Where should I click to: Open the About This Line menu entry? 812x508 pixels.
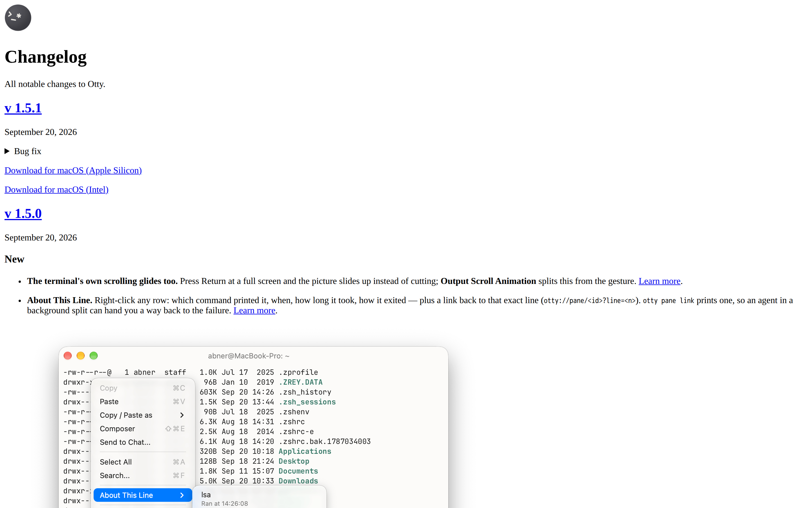pos(143,495)
